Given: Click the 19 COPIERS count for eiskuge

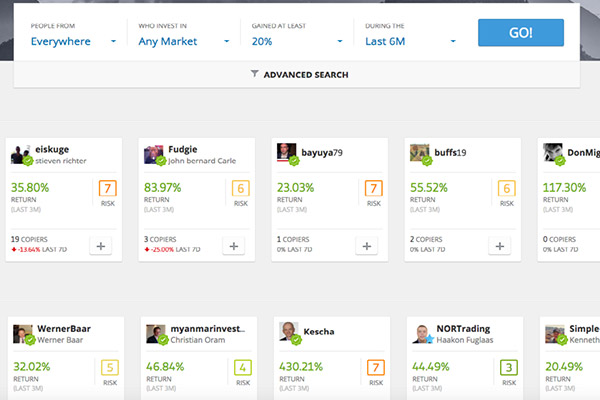Looking at the screenshot, I should [29, 239].
